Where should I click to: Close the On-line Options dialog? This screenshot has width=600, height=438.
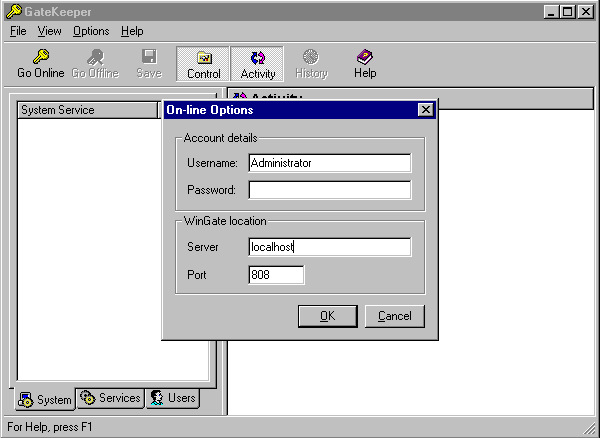tap(426, 110)
